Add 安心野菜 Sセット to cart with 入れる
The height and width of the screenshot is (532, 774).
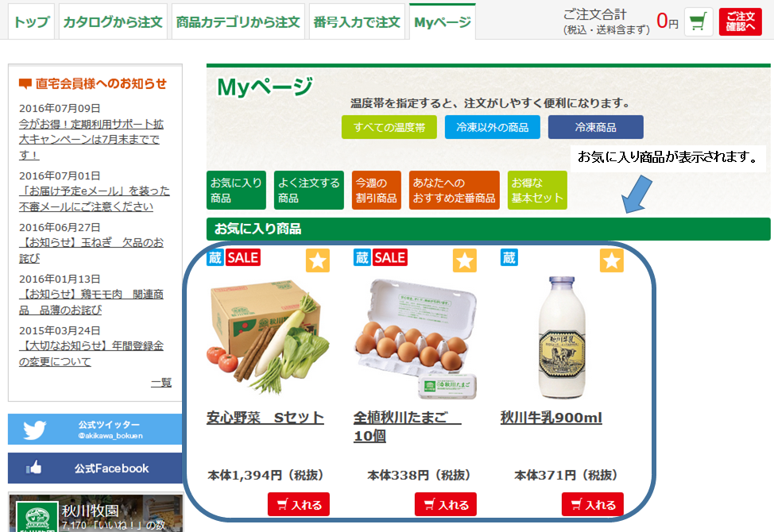pos(299,504)
